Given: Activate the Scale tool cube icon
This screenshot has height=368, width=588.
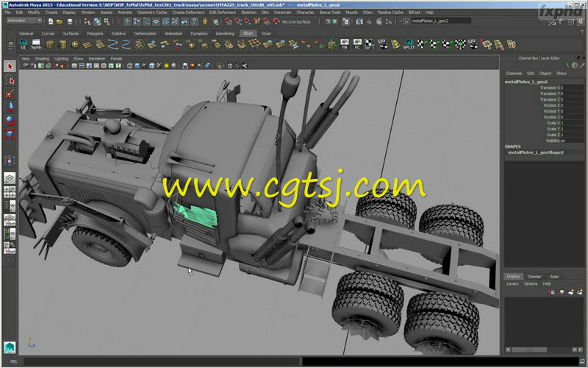Looking at the screenshot, I should (10, 134).
